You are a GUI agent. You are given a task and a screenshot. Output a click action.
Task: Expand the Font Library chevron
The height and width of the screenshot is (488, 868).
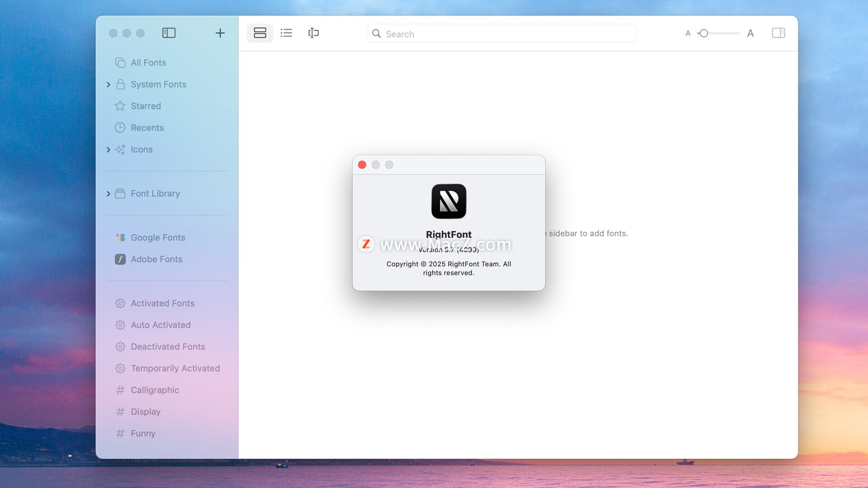[x=108, y=194]
